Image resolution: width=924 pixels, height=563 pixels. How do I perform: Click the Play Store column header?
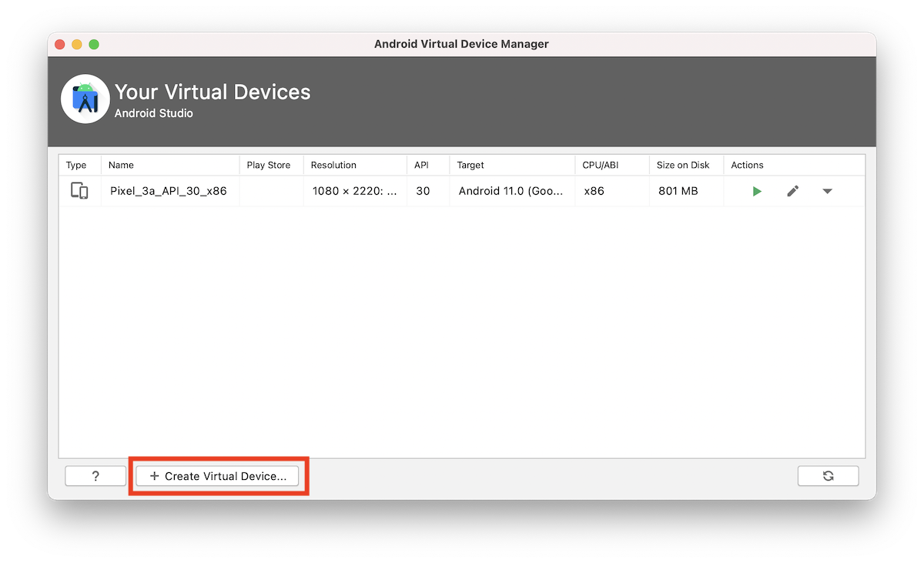[272, 165]
